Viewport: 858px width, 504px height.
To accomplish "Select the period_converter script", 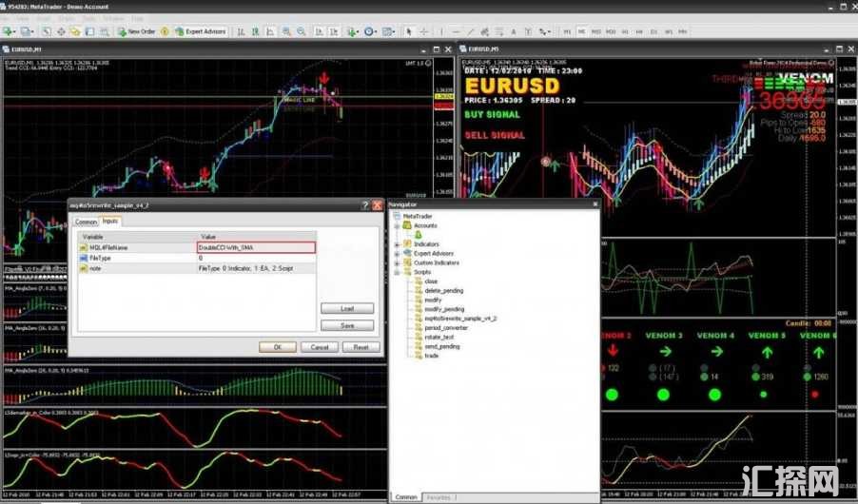I will pos(445,328).
